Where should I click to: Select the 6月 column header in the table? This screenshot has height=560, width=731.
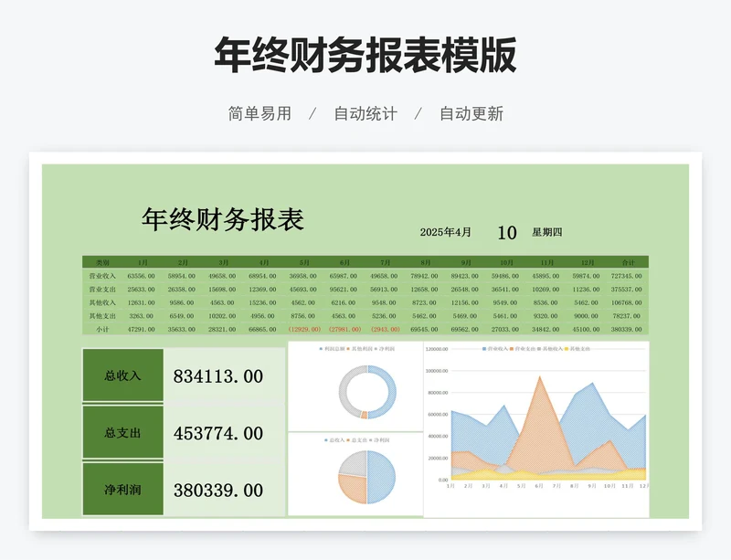click(x=344, y=262)
